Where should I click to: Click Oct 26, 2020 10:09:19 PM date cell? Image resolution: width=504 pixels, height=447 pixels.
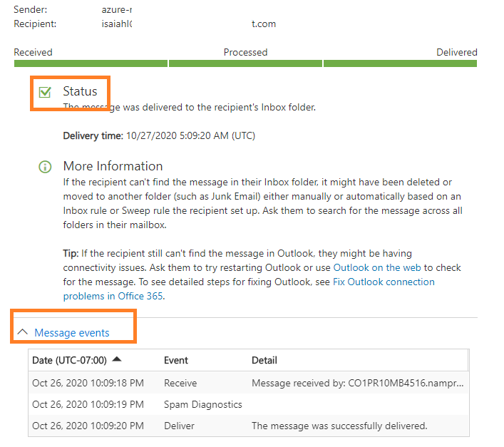[x=88, y=404]
